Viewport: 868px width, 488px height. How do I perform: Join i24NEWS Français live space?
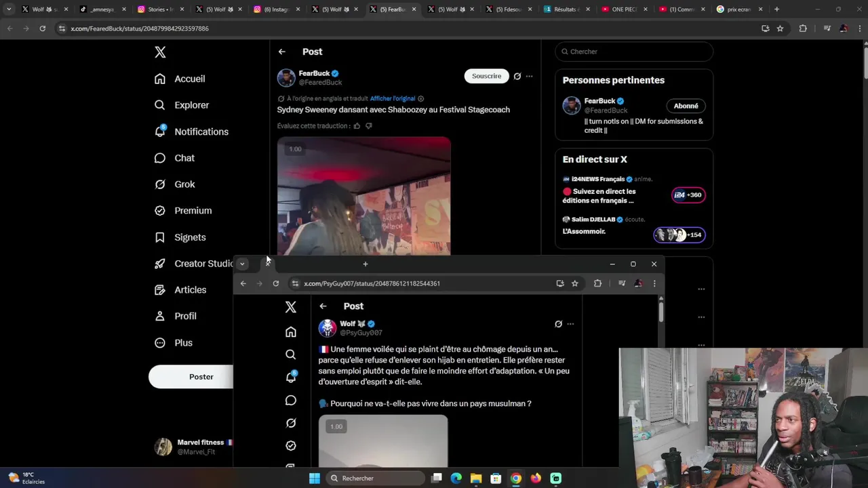688,195
